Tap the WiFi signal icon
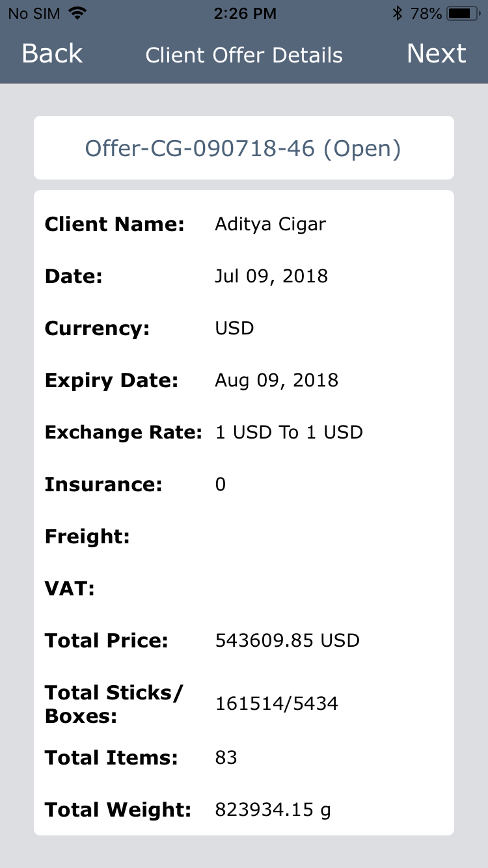This screenshot has width=488, height=868. [77, 13]
